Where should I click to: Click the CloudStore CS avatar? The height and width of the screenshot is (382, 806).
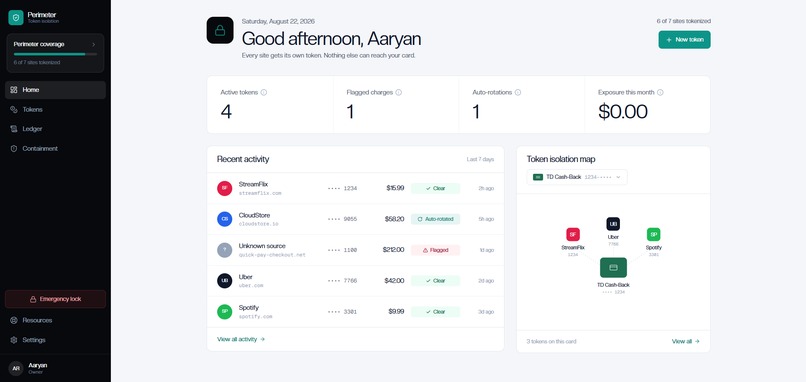[x=225, y=219]
